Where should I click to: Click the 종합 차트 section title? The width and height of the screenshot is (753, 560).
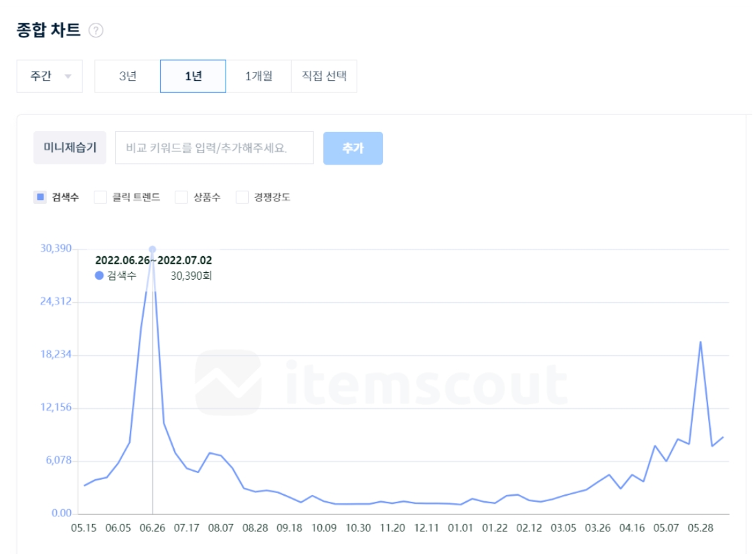tap(48, 30)
